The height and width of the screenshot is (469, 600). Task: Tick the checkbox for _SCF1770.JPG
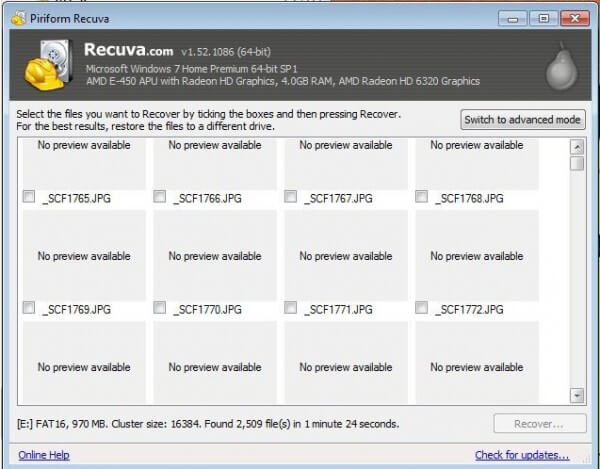[x=160, y=308]
